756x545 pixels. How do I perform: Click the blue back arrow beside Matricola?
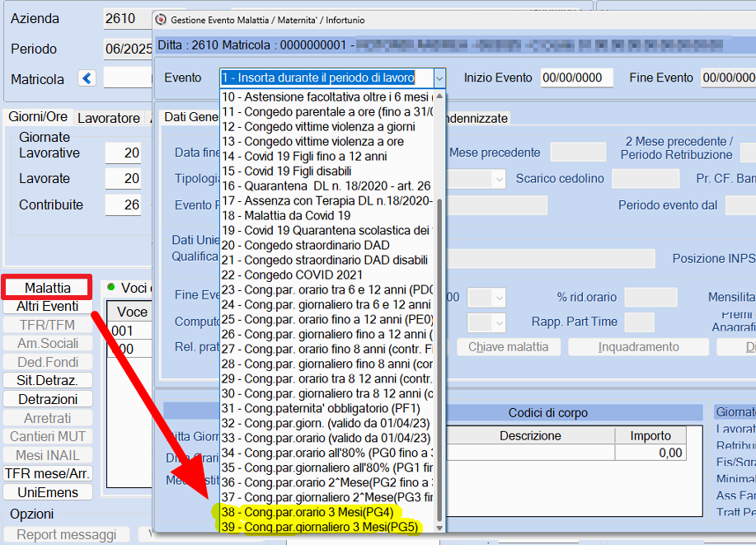(87, 78)
